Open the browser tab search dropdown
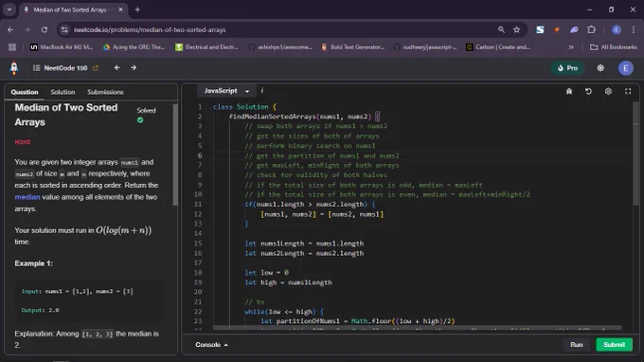 point(9,9)
